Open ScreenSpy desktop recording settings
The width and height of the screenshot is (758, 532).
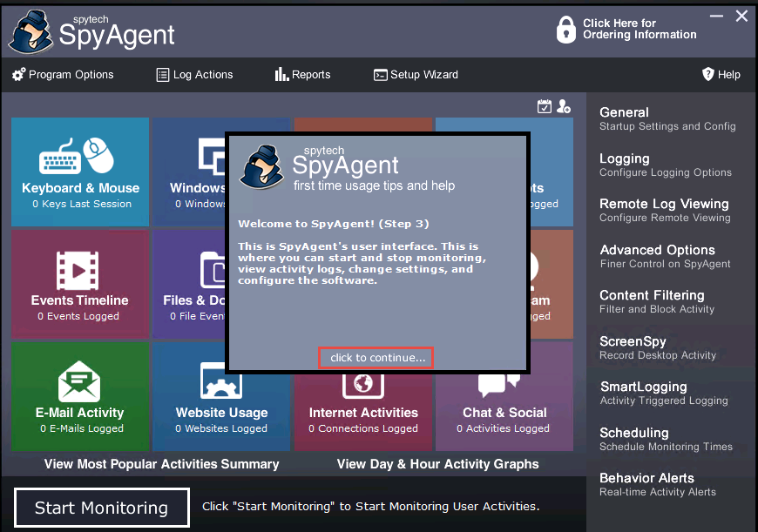tap(658, 348)
